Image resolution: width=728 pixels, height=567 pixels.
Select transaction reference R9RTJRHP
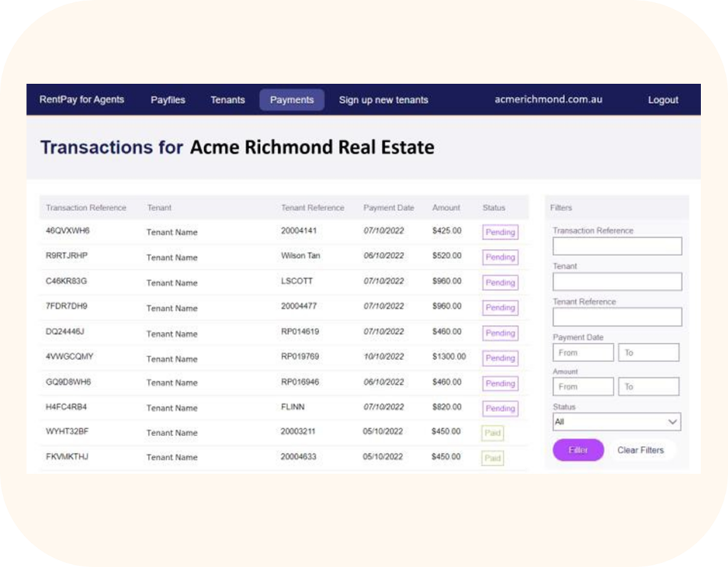pos(66,255)
